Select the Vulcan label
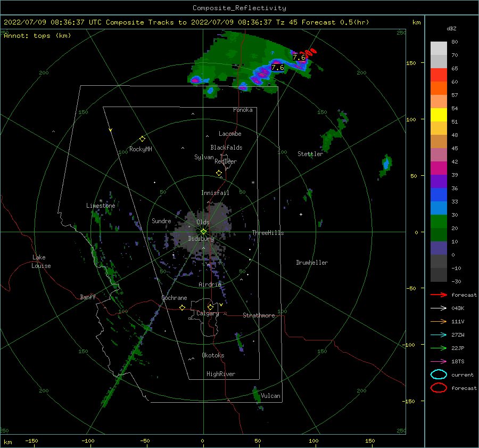 point(270,396)
